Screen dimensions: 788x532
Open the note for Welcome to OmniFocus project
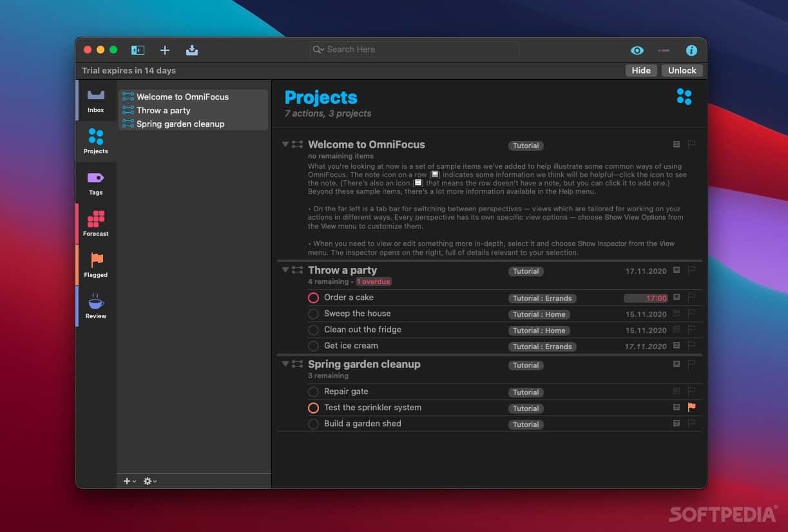click(x=677, y=144)
